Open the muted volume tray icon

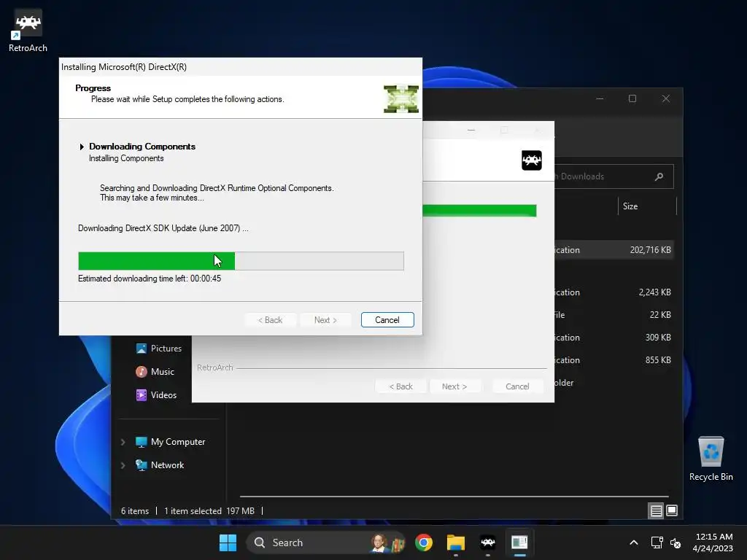point(676,542)
